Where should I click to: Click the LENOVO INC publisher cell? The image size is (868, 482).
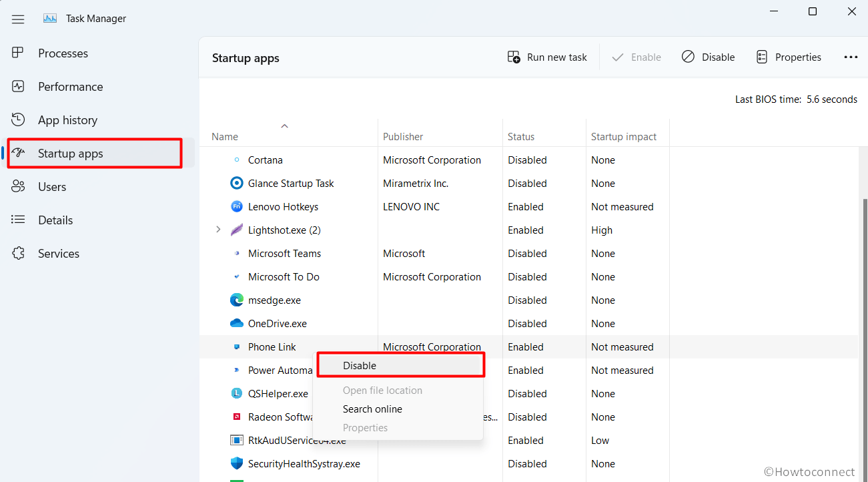pos(412,207)
